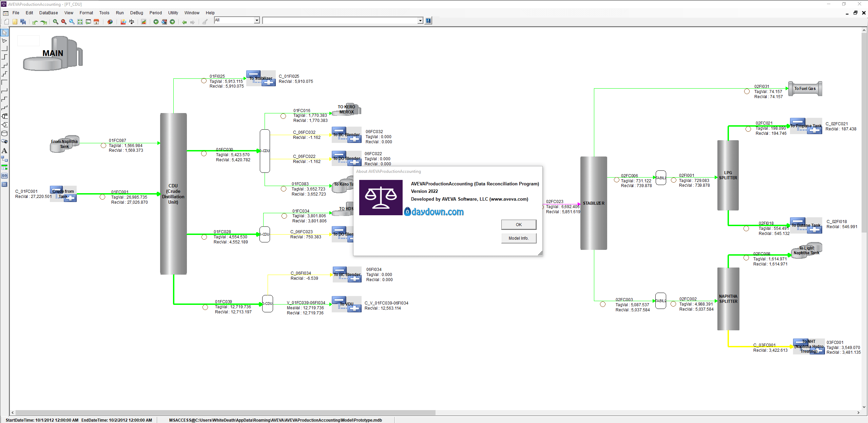
Task: Click the blue exclamation info icon
Action: point(428,21)
